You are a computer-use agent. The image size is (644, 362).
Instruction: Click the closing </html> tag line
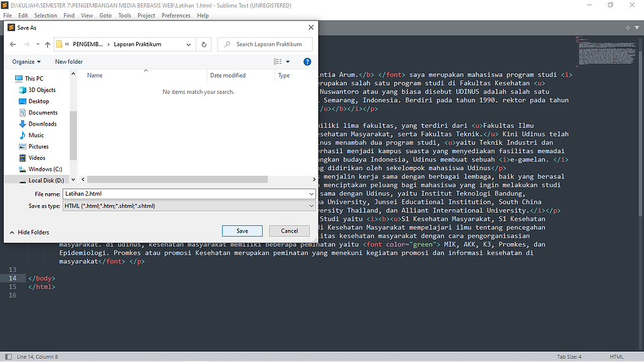pyautogui.click(x=41, y=287)
